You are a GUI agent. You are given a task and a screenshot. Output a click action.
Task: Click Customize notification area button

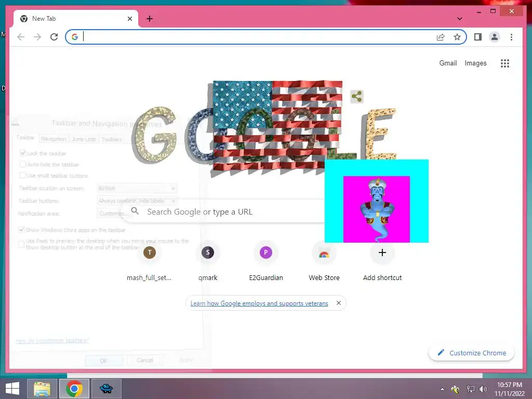point(113,214)
